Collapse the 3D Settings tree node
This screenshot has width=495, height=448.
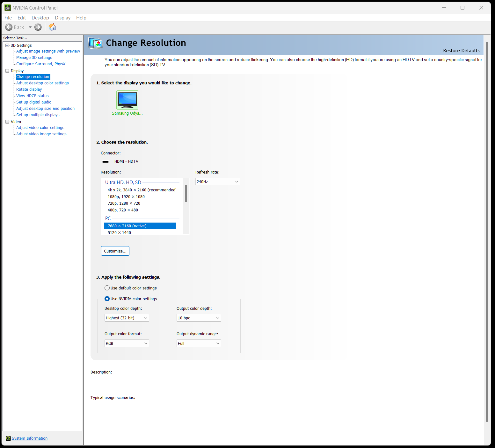7,46
